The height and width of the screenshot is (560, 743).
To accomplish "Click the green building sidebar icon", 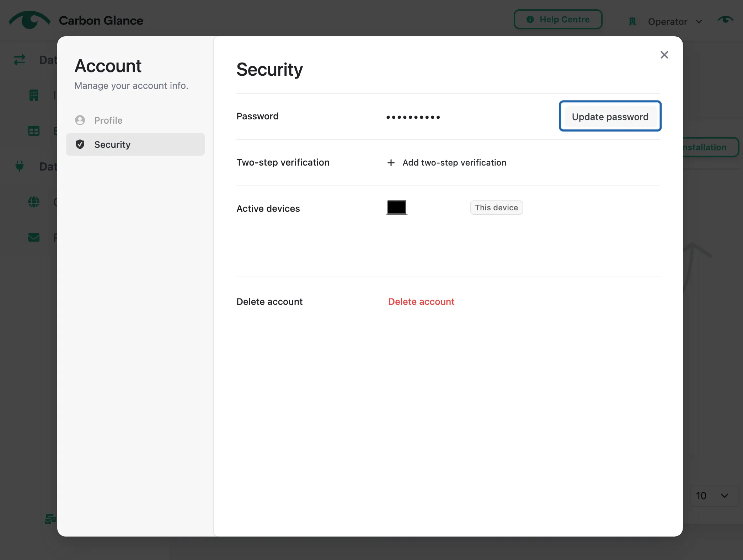I will (x=34, y=95).
